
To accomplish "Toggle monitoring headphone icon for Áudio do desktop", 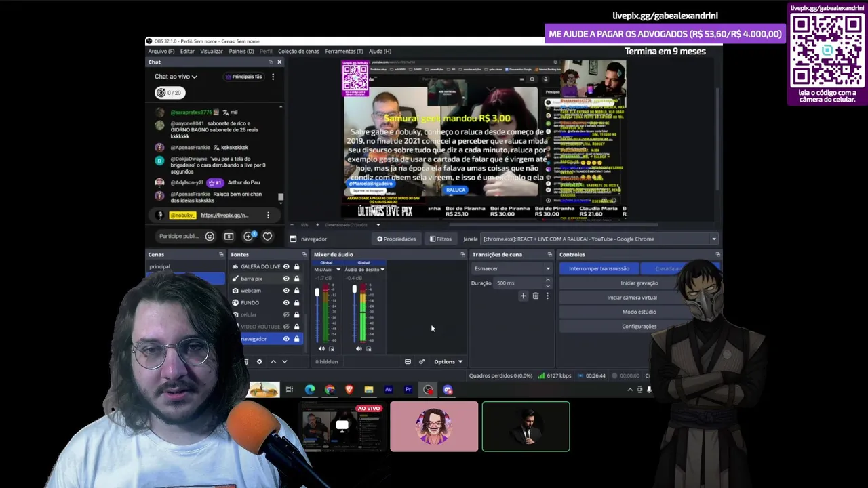I will tap(368, 348).
